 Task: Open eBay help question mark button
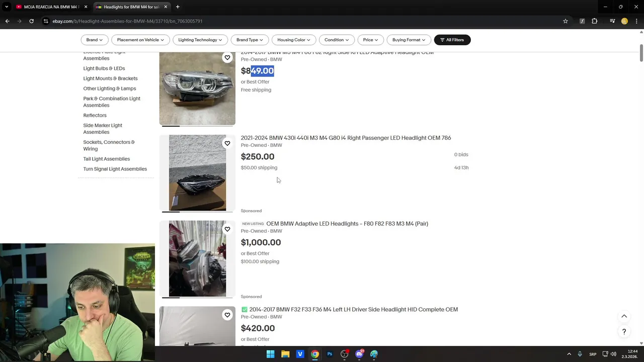tap(624, 332)
